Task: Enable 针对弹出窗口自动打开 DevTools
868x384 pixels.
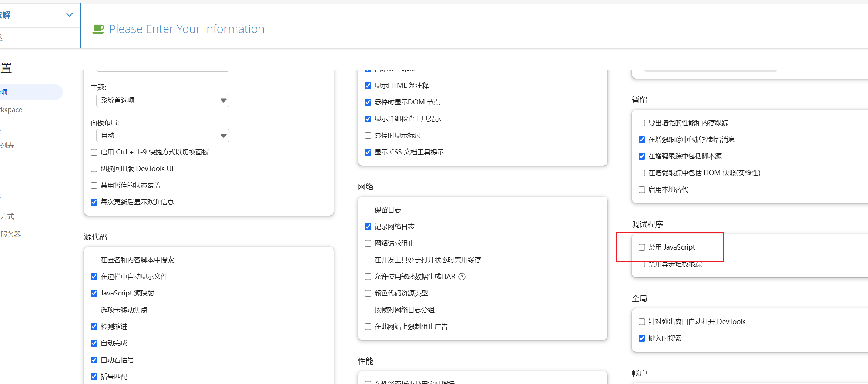Action: [642, 322]
